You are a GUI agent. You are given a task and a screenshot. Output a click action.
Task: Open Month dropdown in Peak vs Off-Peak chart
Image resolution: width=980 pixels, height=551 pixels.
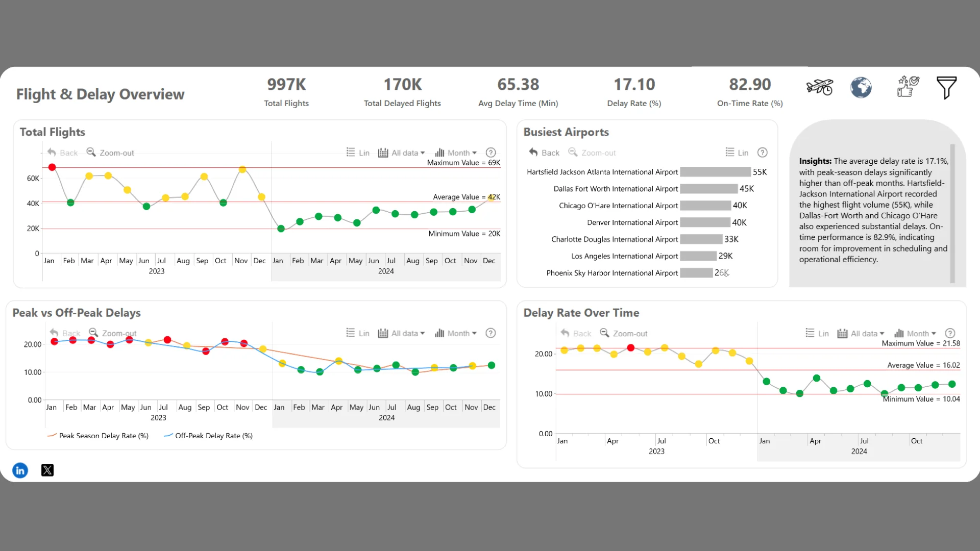(456, 333)
